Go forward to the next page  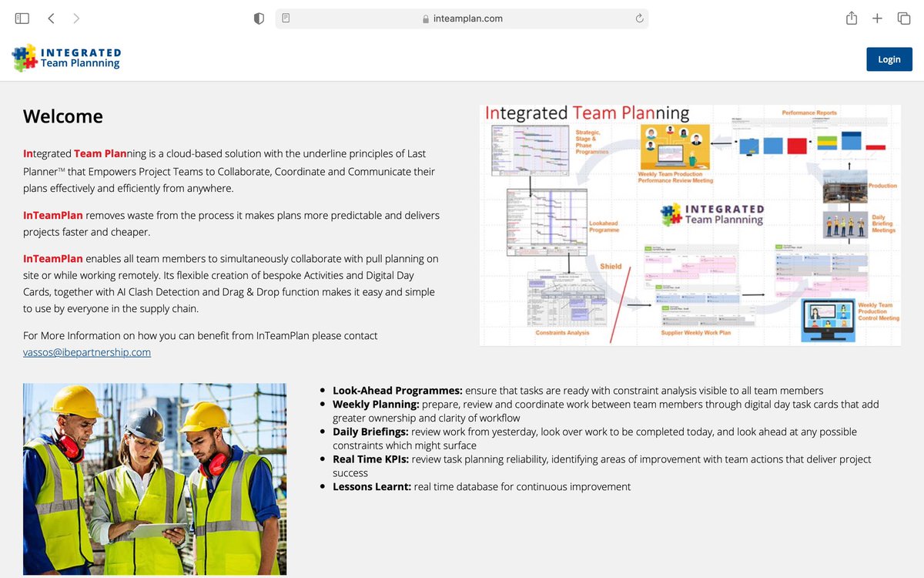(x=76, y=18)
